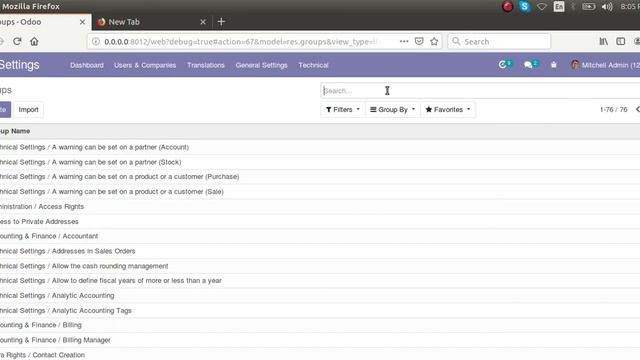Open the 'Private Addresses' group row
640x360 pixels.
[320, 221]
